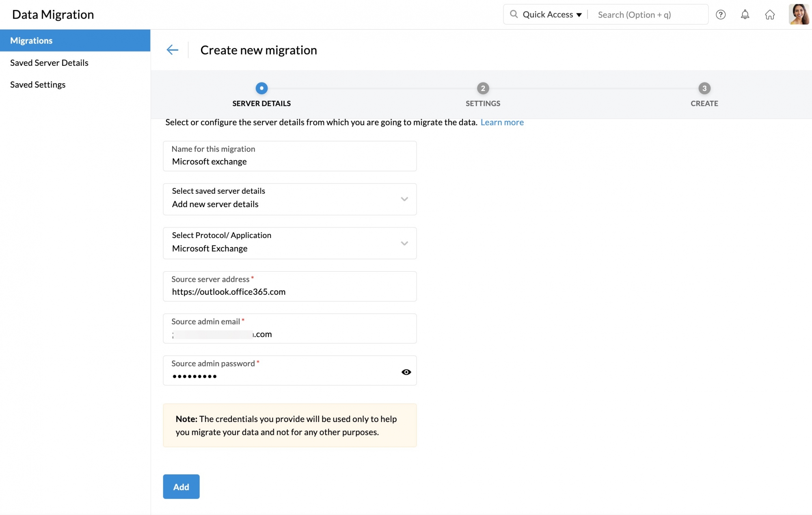The width and height of the screenshot is (812, 515).
Task: Open Select saved server details dropdown
Action: 289,199
